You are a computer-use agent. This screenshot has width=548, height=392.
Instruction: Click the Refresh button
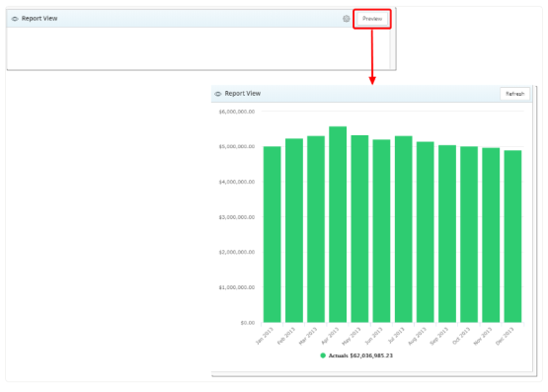[514, 94]
